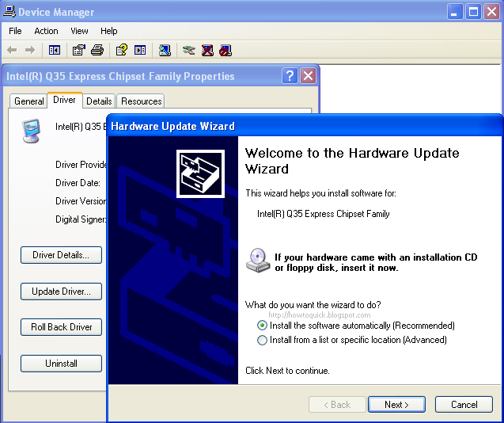
Task: Click the Forward arrow in Device Manager toolbar
Action: 30,50
